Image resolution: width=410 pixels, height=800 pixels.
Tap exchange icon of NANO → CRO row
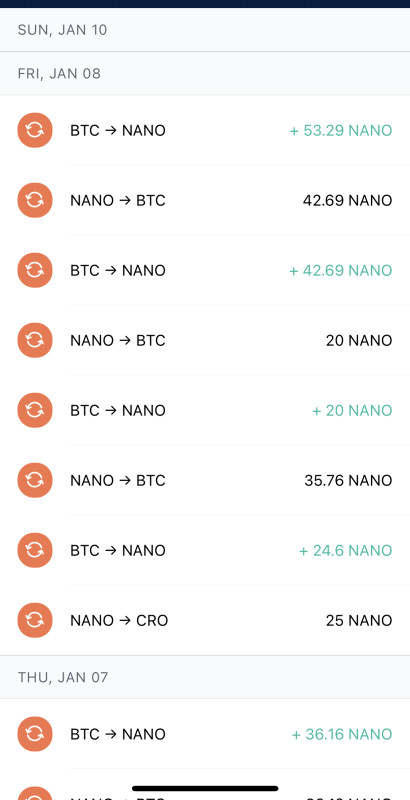pyautogui.click(x=35, y=620)
